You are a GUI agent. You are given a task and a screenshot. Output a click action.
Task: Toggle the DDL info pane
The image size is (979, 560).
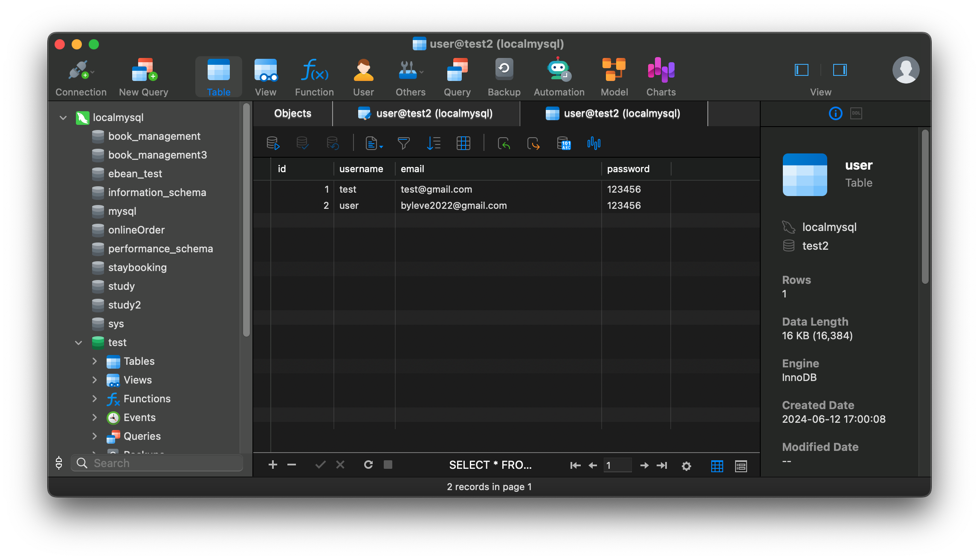[x=856, y=113]
